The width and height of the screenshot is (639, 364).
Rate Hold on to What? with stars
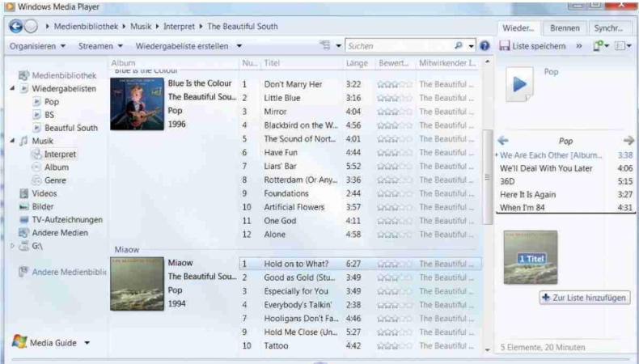(395, 265)
